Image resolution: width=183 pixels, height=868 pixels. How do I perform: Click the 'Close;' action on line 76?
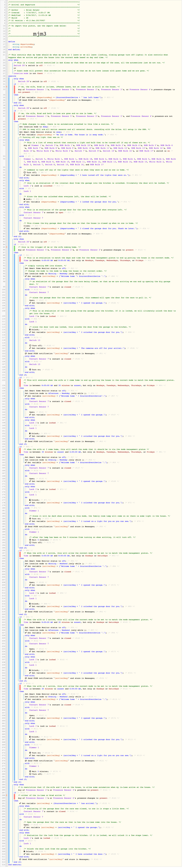point(27,226)
